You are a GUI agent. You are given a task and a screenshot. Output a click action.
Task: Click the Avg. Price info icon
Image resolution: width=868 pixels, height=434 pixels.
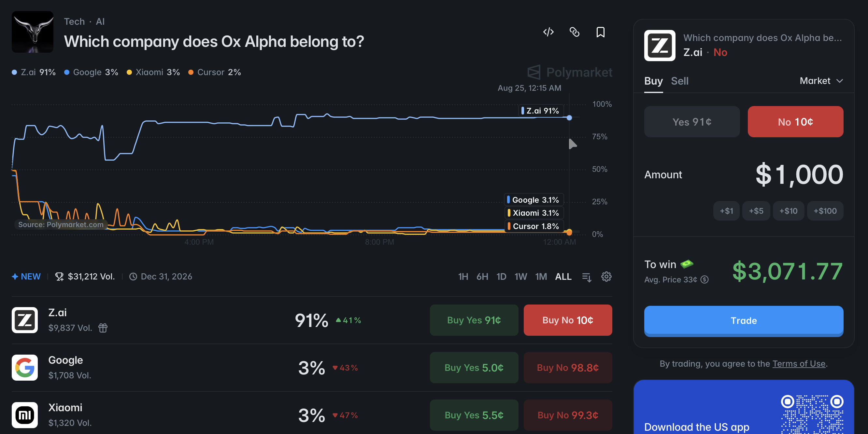pyautogui.click(x=704, y=279)
